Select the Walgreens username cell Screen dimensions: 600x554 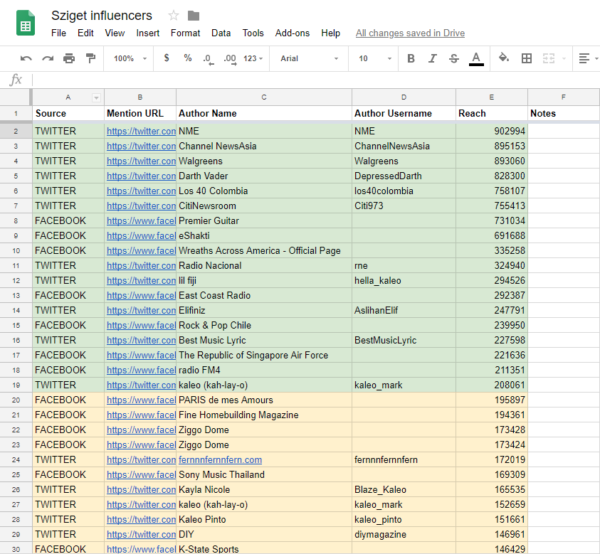[x=404, y=161]
